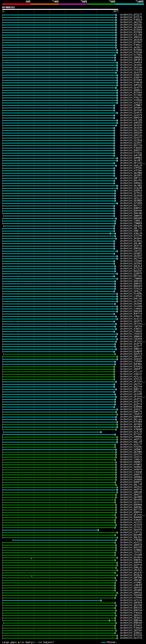Viewport: 146px width, 644px height.
Task: Open UniRef100_P38418 label
Action: [131, 613]
